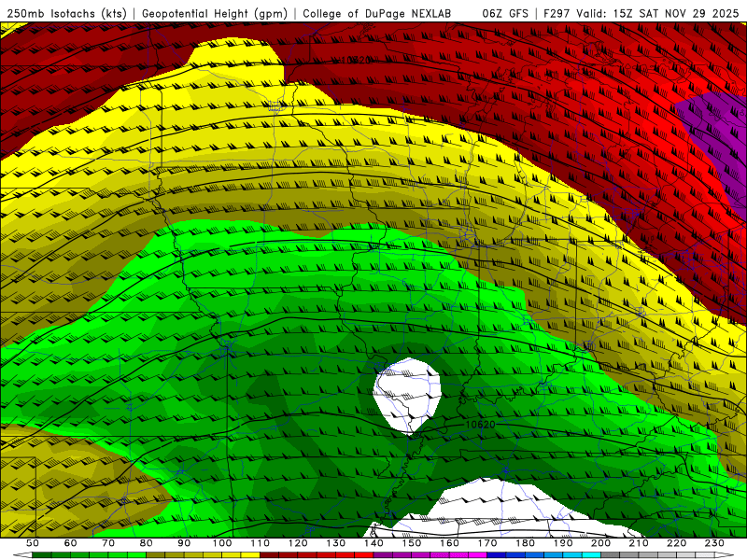Click the legend value 220
Screen dimensions: 747x560
pyautogui.click(x=676, y=543)
